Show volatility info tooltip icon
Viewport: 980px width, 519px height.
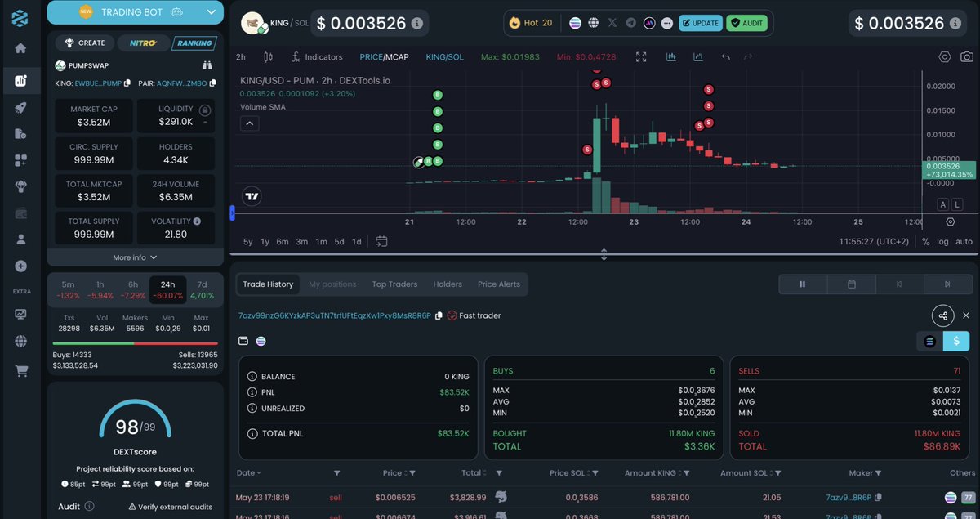[x=198, y=221]
